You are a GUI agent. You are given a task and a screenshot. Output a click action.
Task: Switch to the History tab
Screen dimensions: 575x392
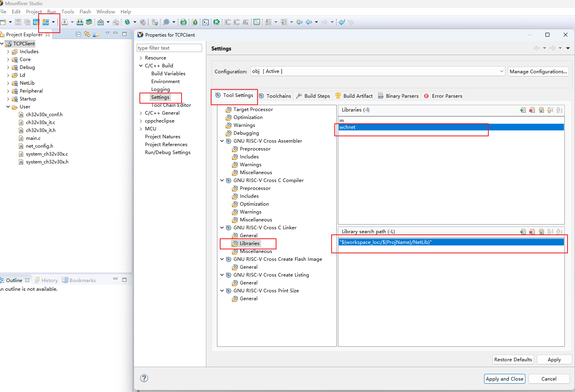tap(46, 280)
